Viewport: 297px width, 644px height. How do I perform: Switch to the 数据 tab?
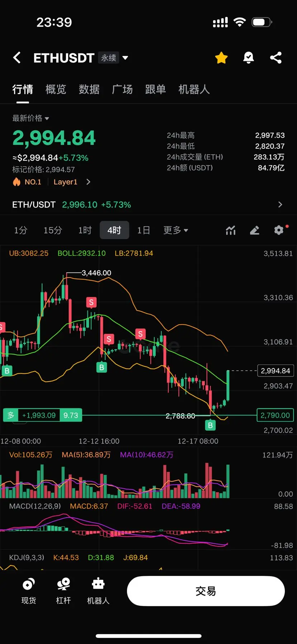(89, 89)
